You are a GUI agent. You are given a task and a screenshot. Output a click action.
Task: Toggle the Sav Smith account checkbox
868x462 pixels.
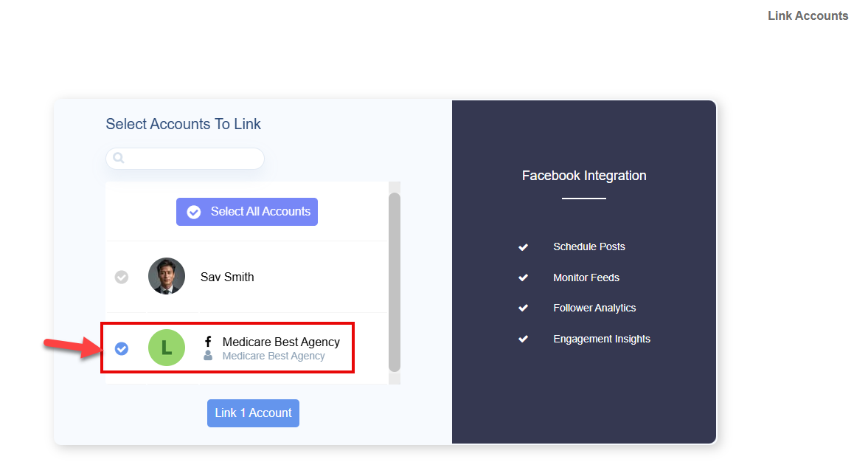[x=122, y=277]
